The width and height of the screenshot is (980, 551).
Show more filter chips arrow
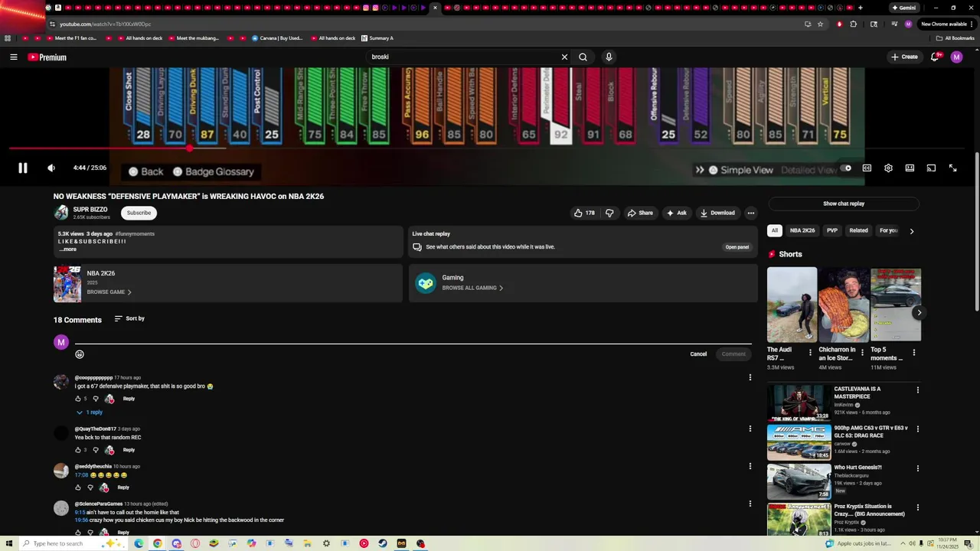pyautogui.click(x=911, y=231)
